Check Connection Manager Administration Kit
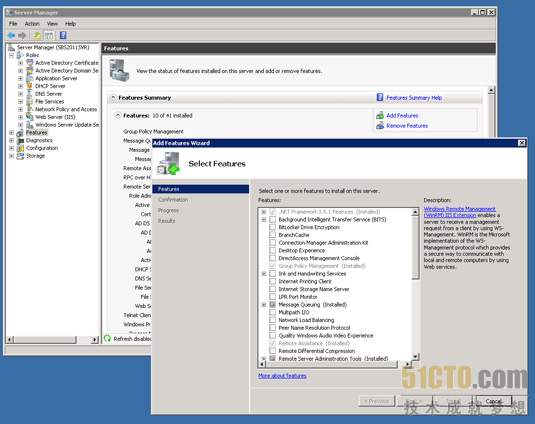The width and height of the screenshot is (535, 424). click(x=272, y=243)
